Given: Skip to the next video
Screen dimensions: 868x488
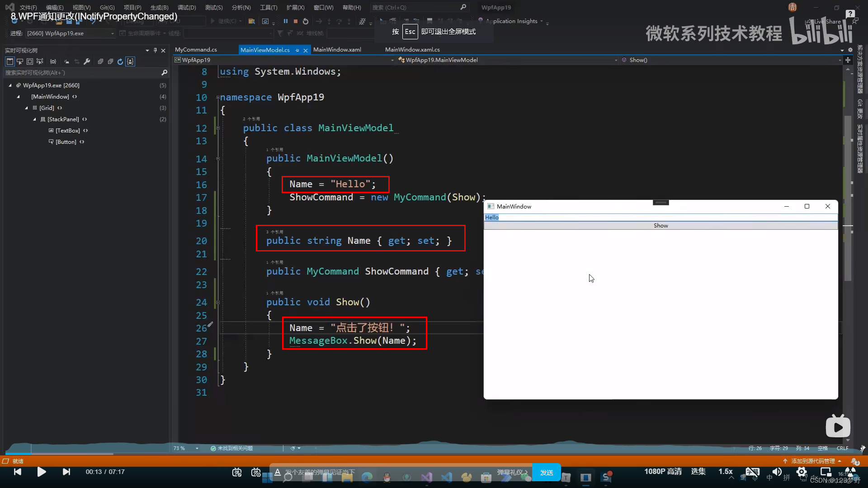Looking at the screenshot, I should 66,472.
